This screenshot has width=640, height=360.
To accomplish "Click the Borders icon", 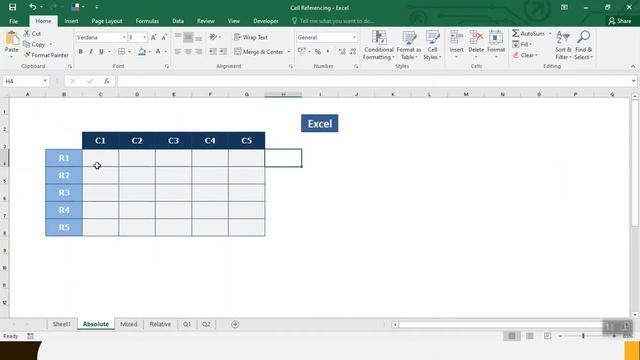I will (121, 52).
